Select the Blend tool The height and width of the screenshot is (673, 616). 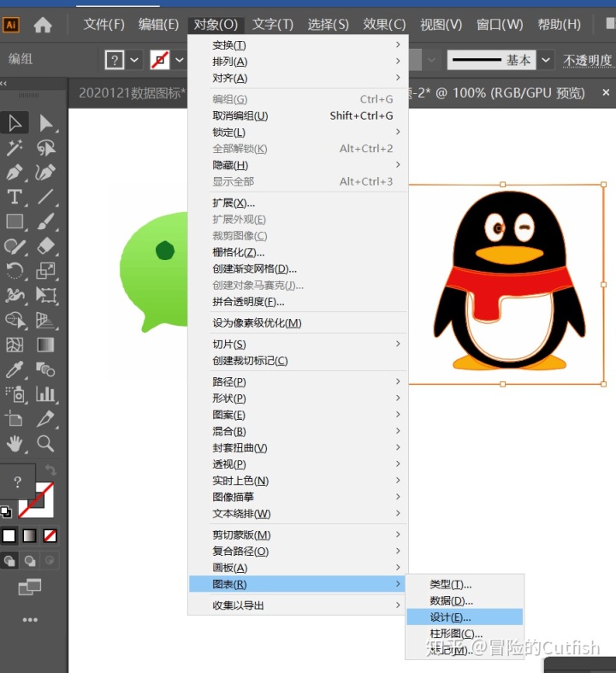pyautogui.click(x=45, y=369)
